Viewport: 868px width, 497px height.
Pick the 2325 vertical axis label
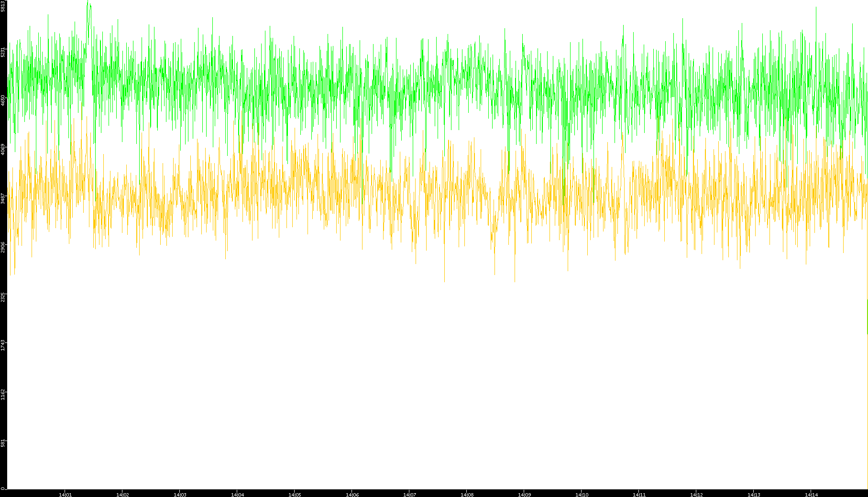click(3, 296)
